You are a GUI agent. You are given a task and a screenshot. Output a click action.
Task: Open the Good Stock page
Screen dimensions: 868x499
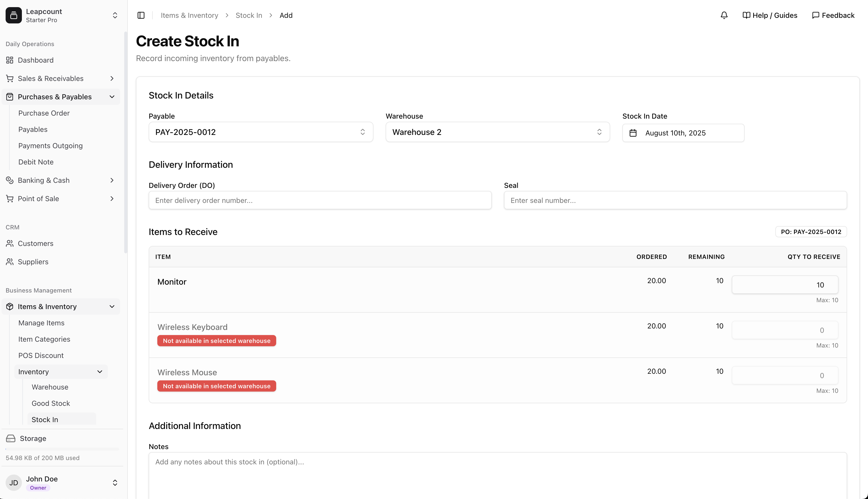click(51, 403)
